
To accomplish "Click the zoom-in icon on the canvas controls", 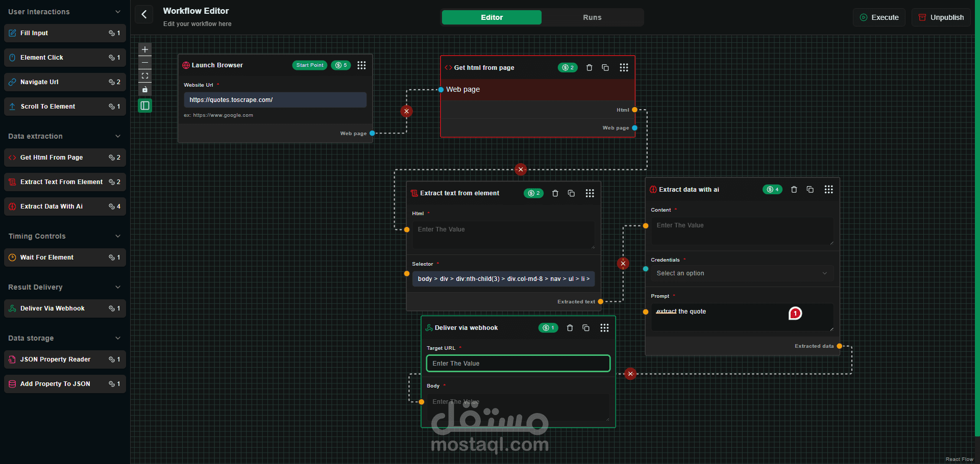I will coord(144,49).
